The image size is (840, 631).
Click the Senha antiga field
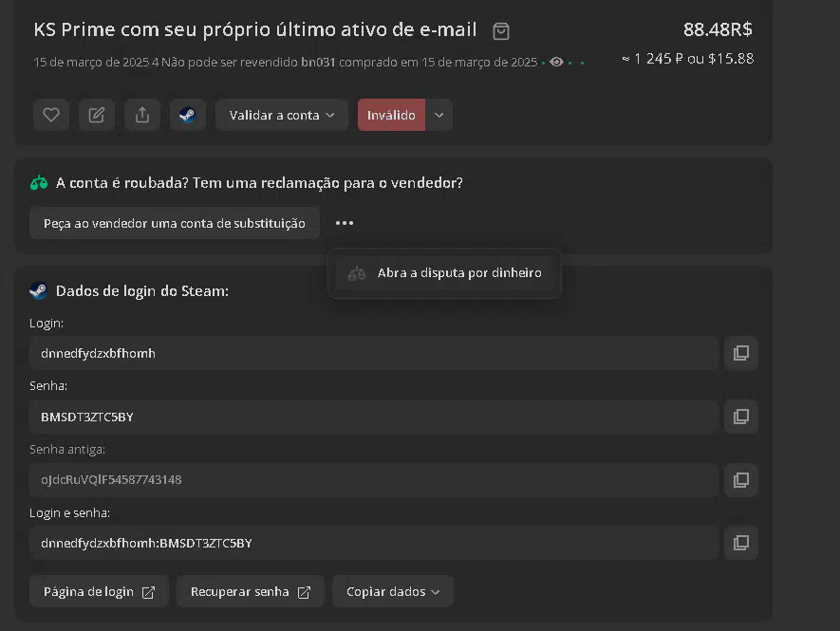click(374, 480)
